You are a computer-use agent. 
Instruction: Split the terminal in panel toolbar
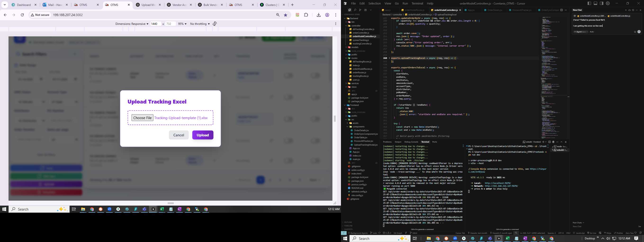[549, 142]
